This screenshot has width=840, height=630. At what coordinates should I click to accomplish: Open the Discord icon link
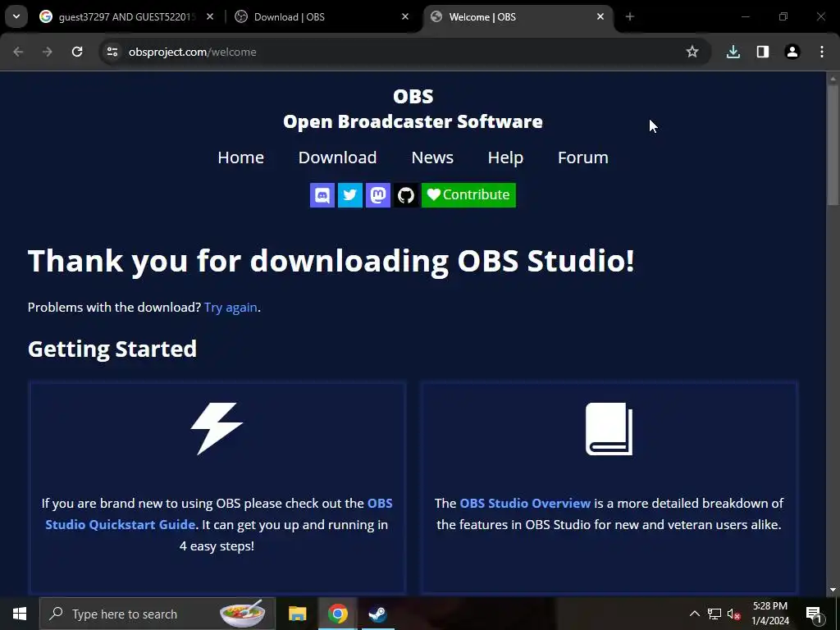coord(322,195)
